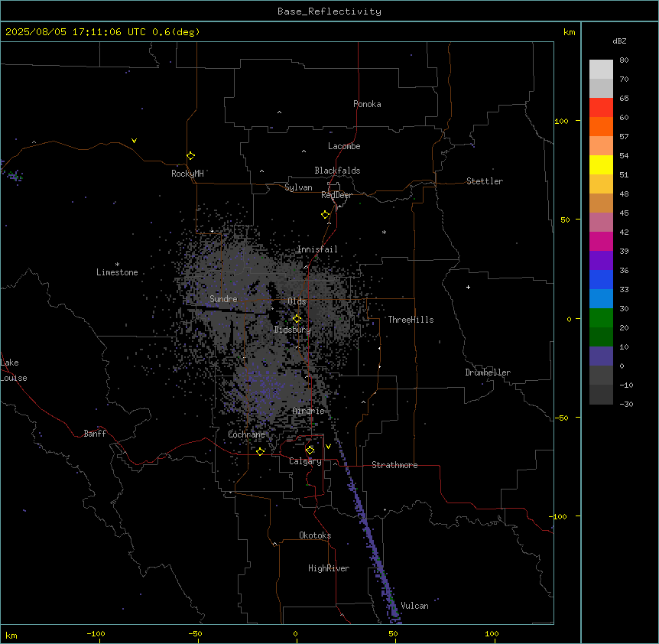This screenshot has height=644, width=659.
Task: Click the yellow diamond marker above RockyMH
Action: (190, 156)
